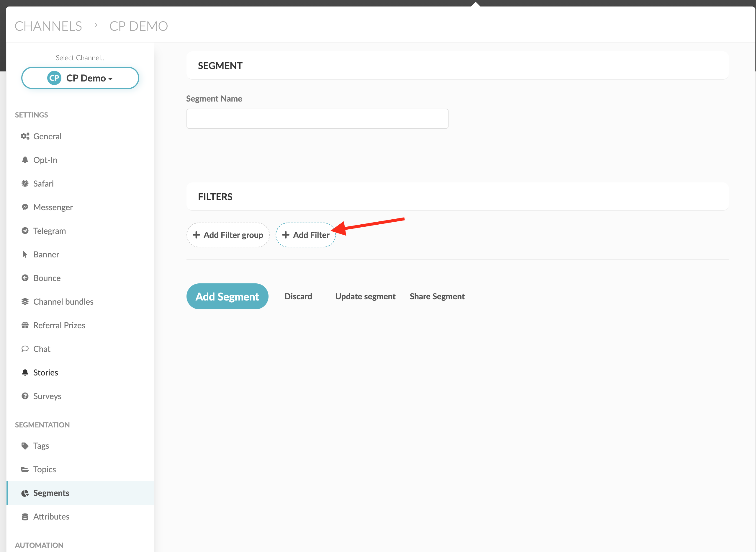Viewport: 756px width, 552px height.
Task: Click the Discard link
Action: [x=298, y=296]
